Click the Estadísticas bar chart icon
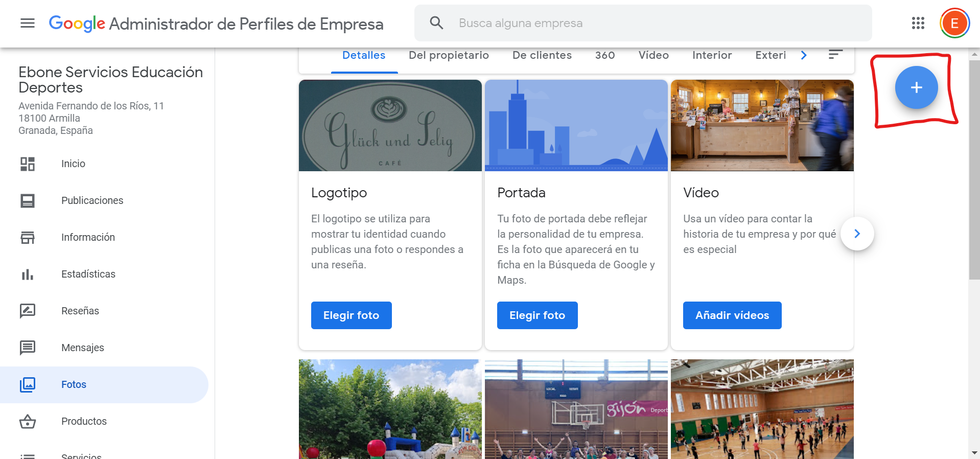Viewport: 980px width, 459px height. click(x=28, y=274)
